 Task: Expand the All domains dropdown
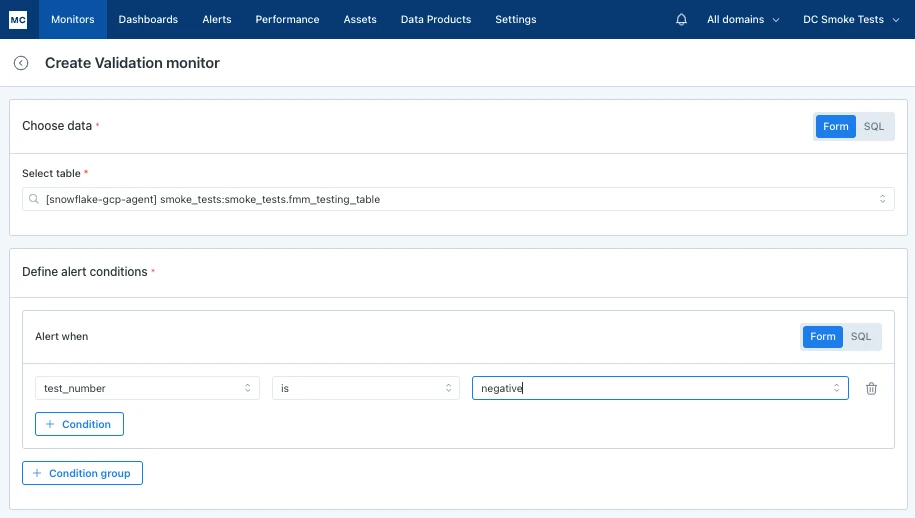743,19
